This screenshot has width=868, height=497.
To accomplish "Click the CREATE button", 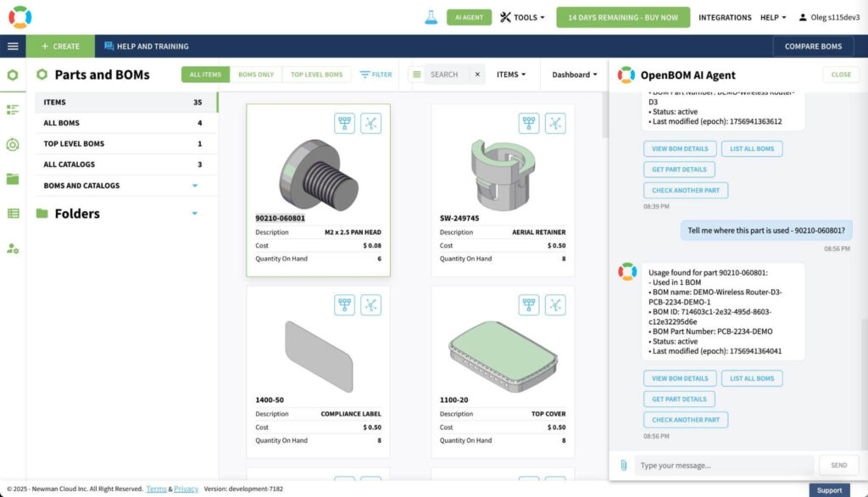I will pyautogui.click(x=60, y=46).
